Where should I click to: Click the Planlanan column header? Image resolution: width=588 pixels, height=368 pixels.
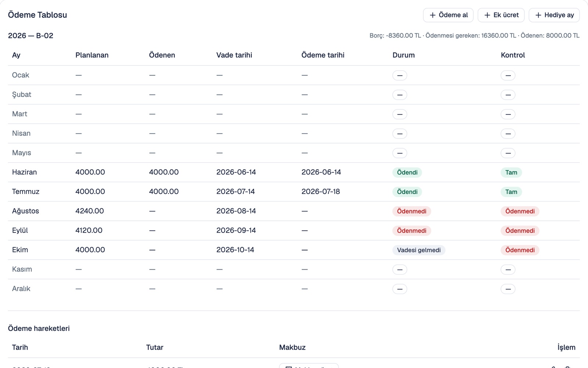(x=92, y=55)
